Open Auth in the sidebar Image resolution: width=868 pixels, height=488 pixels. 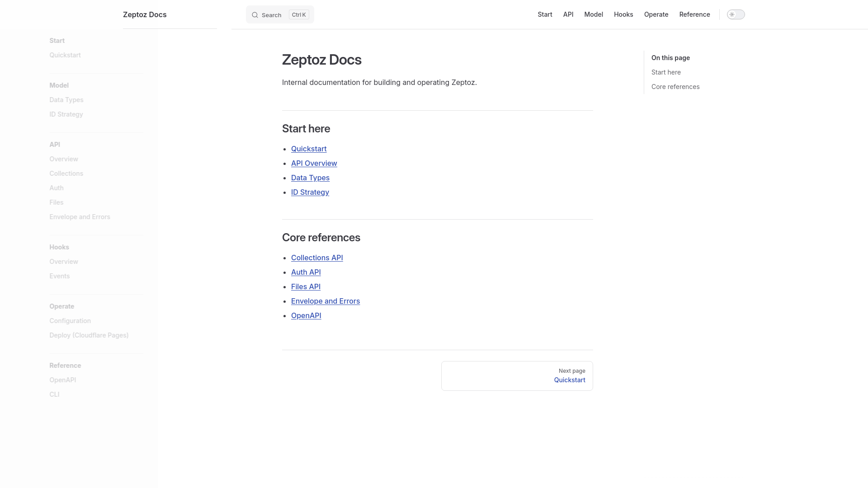coord(57,188)
